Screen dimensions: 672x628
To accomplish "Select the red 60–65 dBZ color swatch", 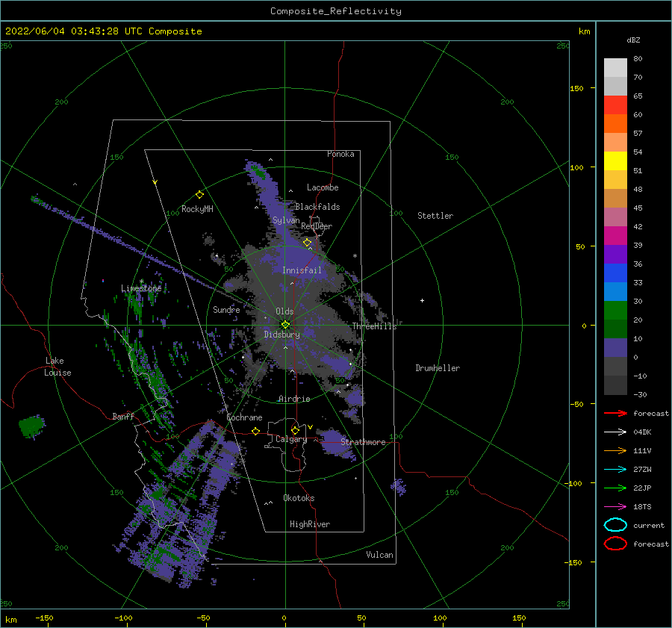I will coord(615,105).
